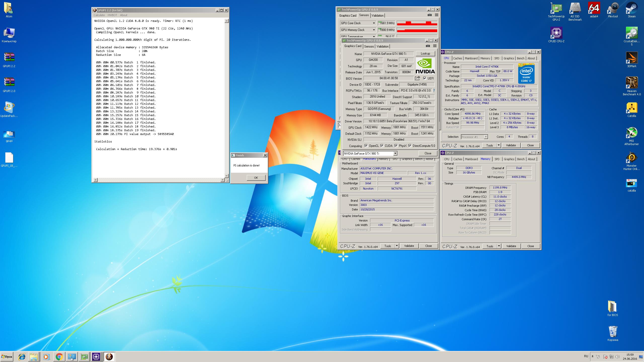Click the Lookup button in GPU-Z
The height and width of the screenshot is (362, 644).
pyautogui.click(x=425, y=54)
